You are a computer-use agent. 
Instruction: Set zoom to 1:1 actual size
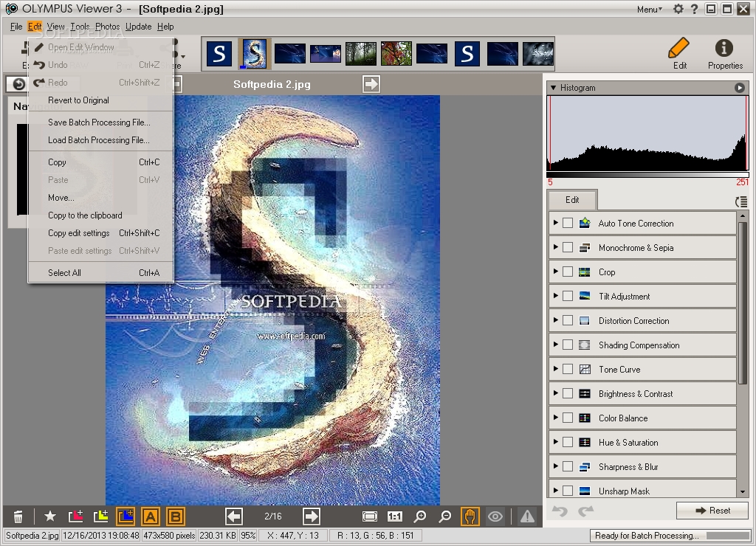395,516
